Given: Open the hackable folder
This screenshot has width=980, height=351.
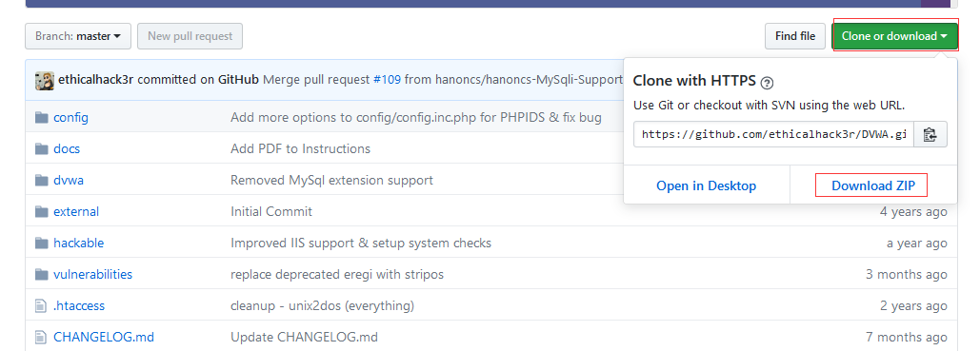Looking at the screenshot, I should pos(79,243).
